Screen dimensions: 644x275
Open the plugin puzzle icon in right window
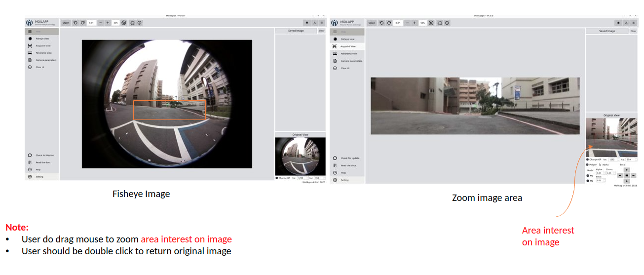[x=440, y=23]
